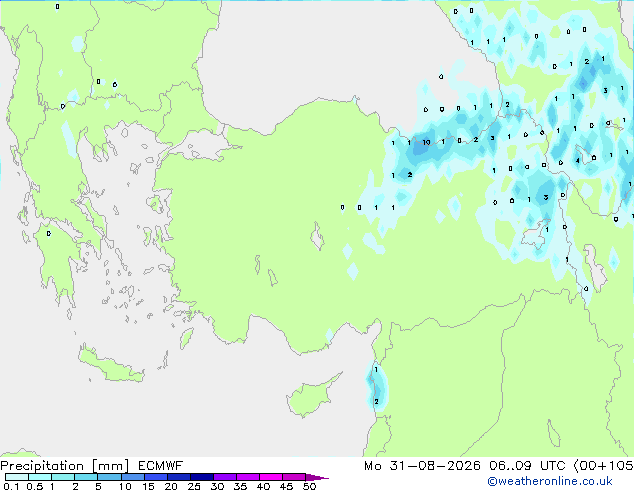The image size is (634, 490).
Task: Click the cyan 2-5 mm legend swatch
Action: click(86, 477)
